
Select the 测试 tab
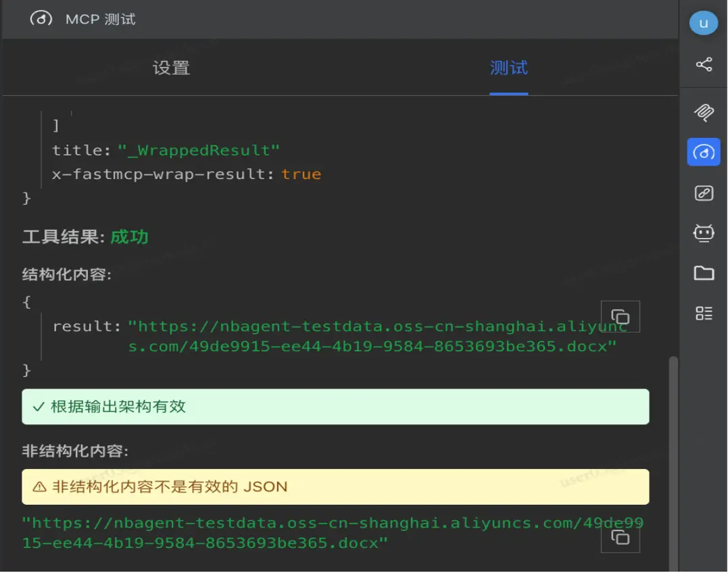coord(508,68)
